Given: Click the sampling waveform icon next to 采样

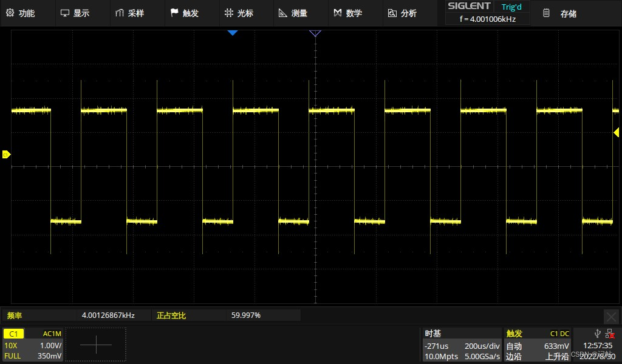Looking at the screenshot, I should [120, 13].
